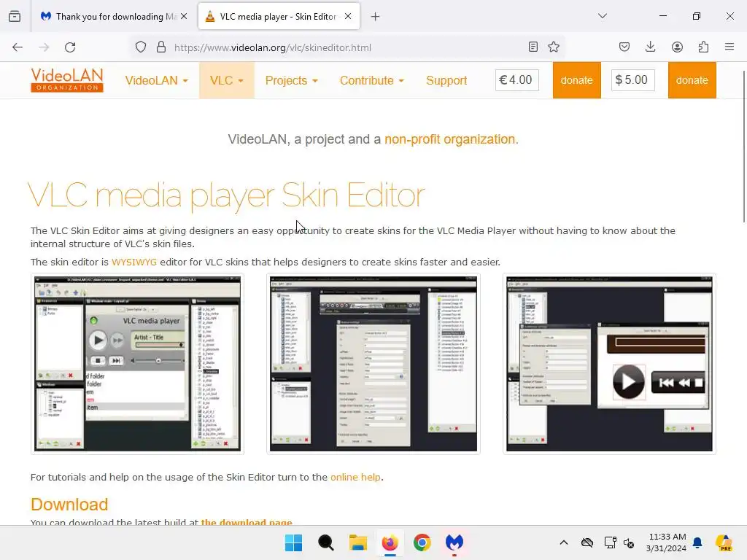
Task: Open the list all tabs chevron
Action: click(x=603, y=16)
